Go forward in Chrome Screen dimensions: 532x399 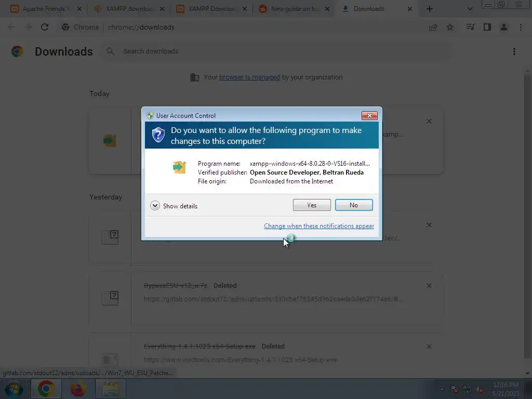pos(28,27)
